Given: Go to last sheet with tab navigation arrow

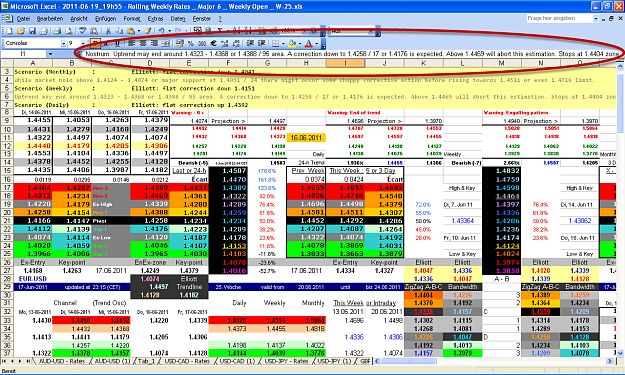Looking at the screenshot, I should click(28, 361).
